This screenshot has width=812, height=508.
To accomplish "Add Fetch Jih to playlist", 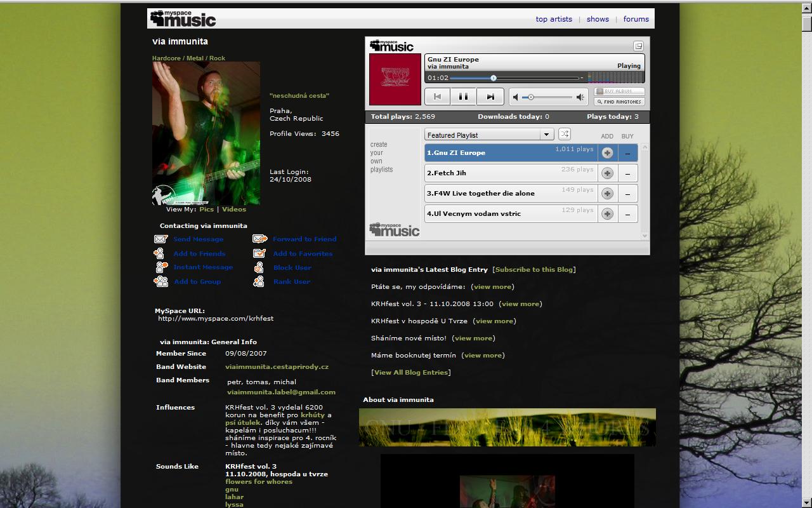I will [x=607, y=173].
